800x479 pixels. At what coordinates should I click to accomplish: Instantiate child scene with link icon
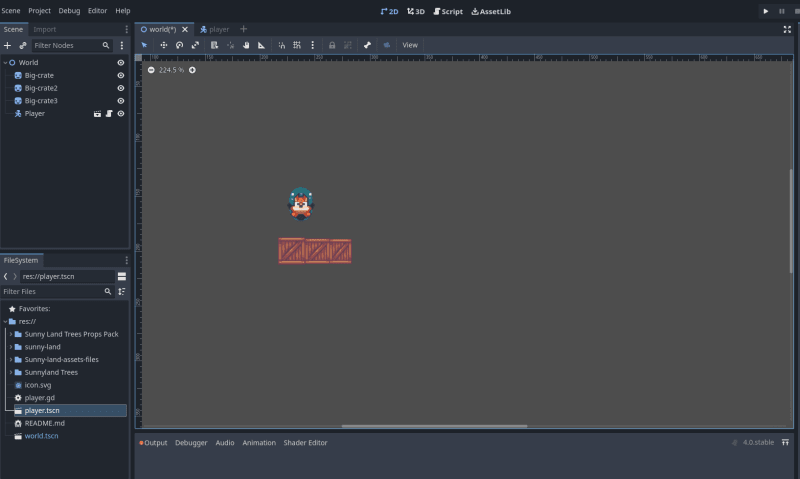[x=23, y=45]
